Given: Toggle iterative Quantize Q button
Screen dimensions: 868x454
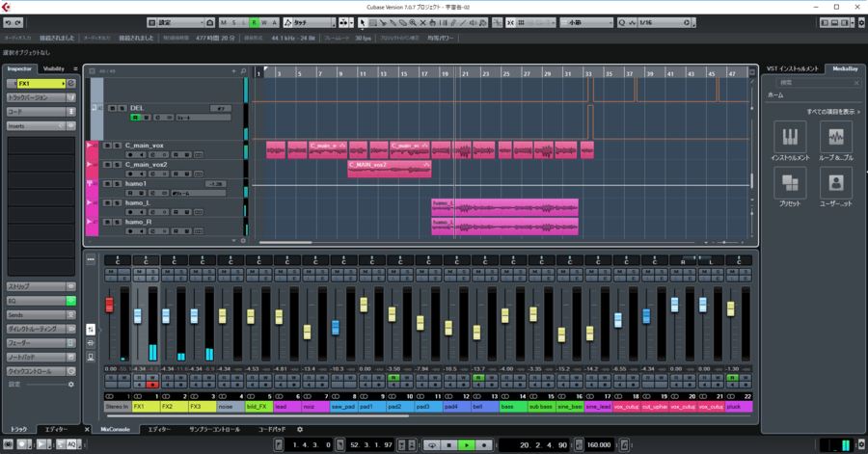Looking at the screenshot, I should (x=622, y=23).
